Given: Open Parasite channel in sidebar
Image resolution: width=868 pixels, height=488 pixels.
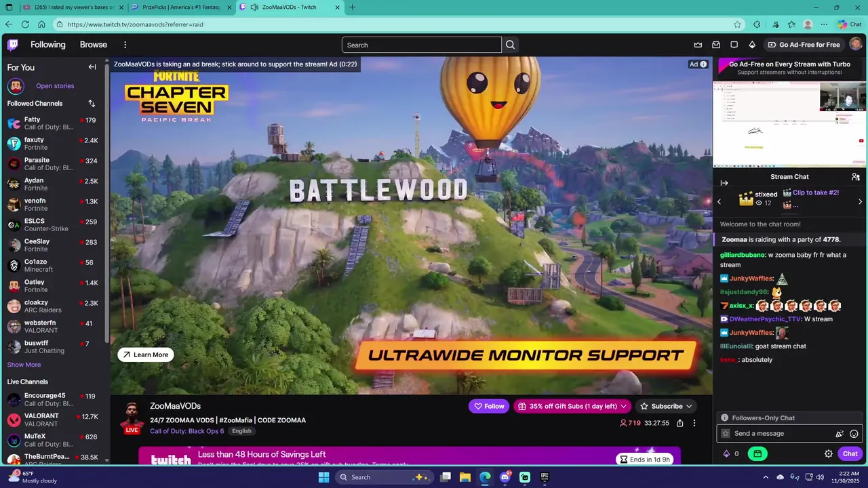Looking at the screenshot, I should point(53,164).
